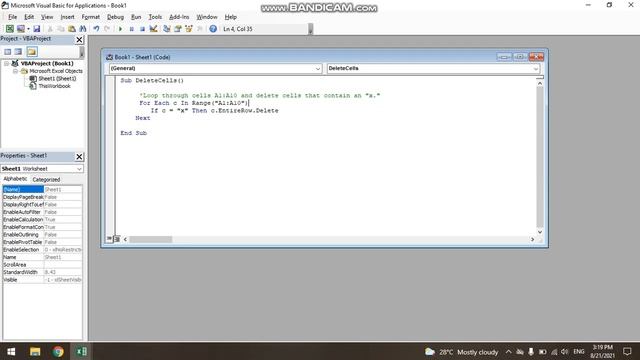Save the workbook with the Save icon
This screenshot has width=640, height=360.
click(37, 29)
